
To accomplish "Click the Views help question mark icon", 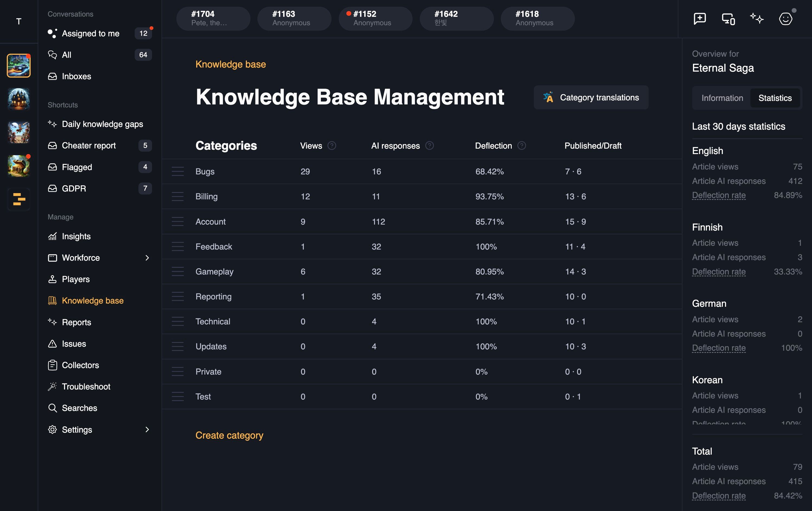I will tap(332, 145).
